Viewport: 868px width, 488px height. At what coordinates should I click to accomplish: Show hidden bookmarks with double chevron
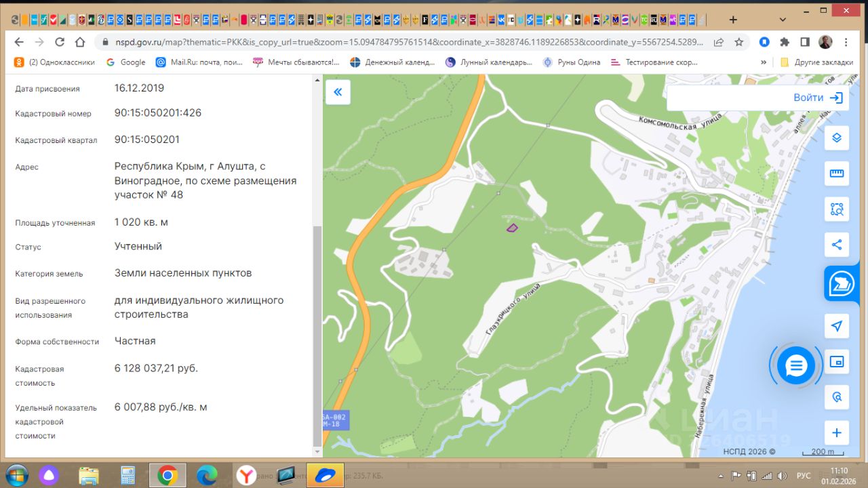(x=764, y=62)
